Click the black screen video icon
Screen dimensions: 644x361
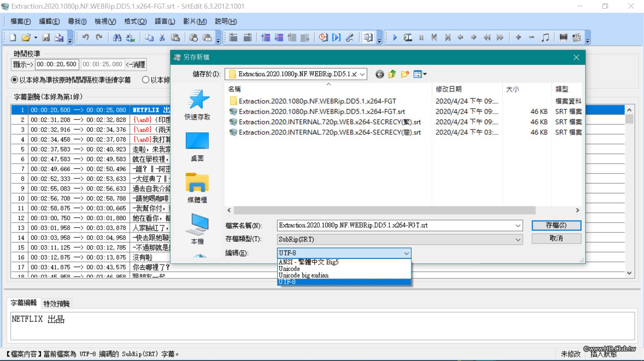[x=563, y=37]
